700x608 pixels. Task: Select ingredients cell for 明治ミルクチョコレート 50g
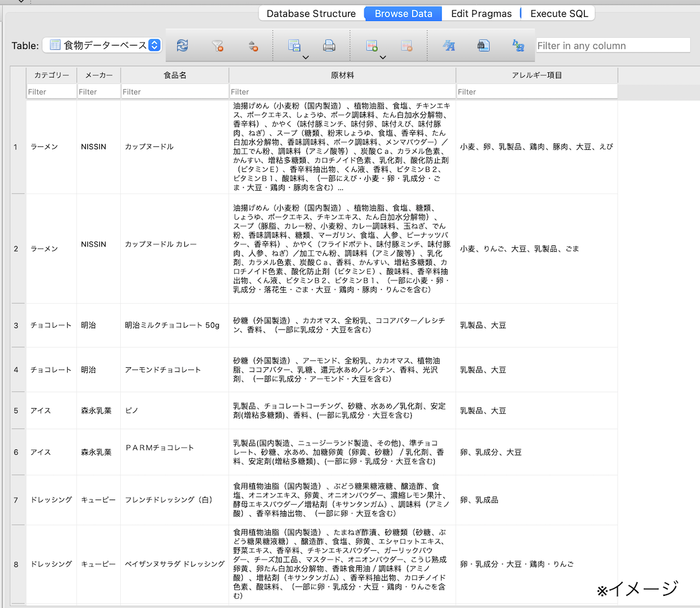[x=342, y=325]
